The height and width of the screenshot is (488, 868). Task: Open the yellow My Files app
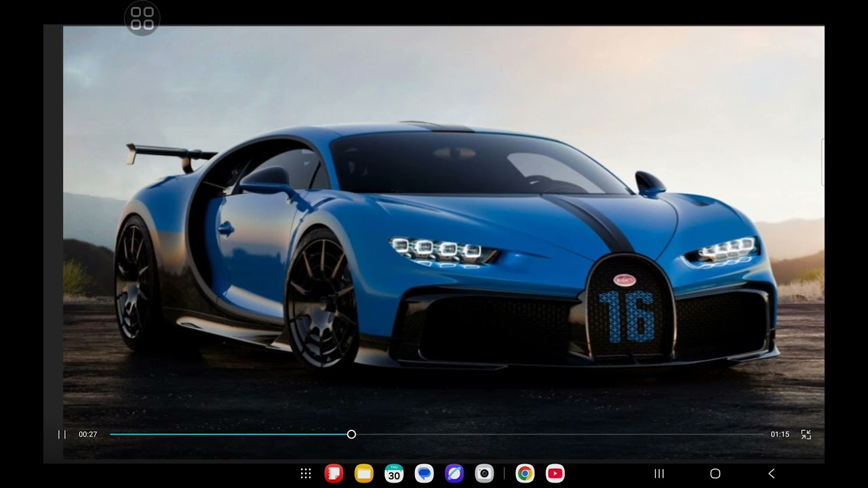coord(364,474)
